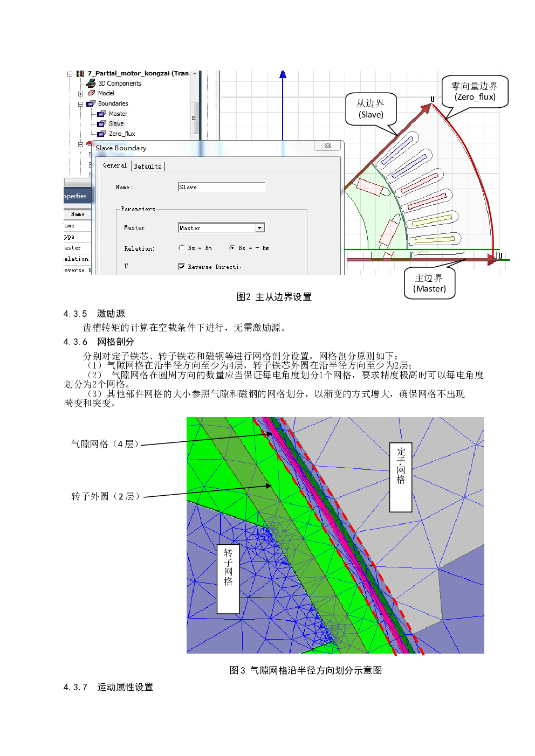
Task: Click the 7_Partial_motor_kongzai project icon
Action: pyautogui.click(x=80, y=73)
